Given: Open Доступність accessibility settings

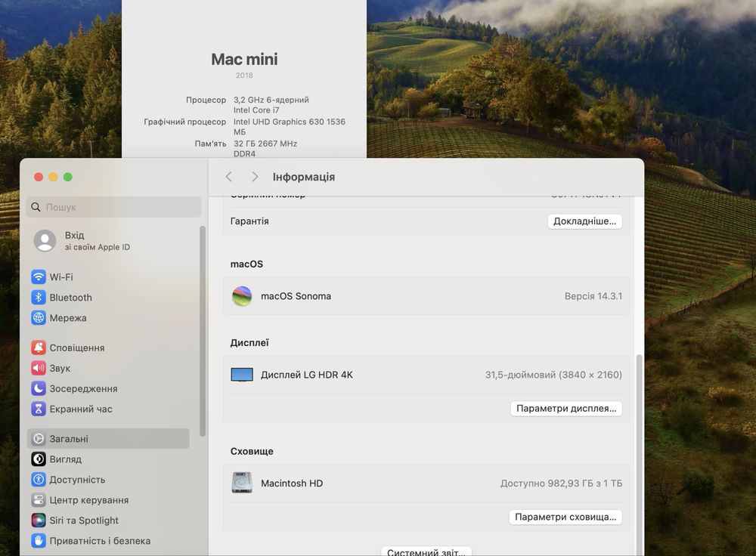Looking at the screenshot, I should click(68, 480).
